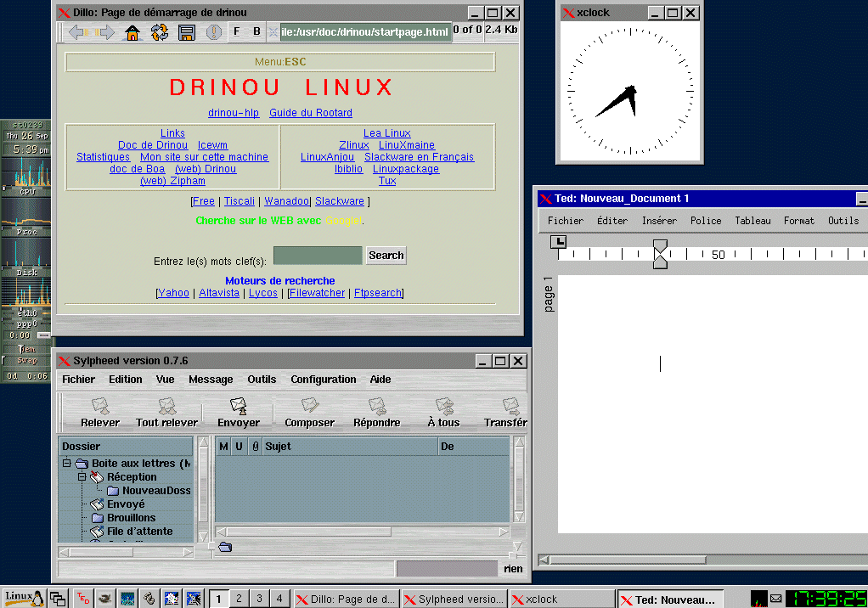The image size is (868, 608).
Task: Open the drinou-hlp link
Action: 234,113
